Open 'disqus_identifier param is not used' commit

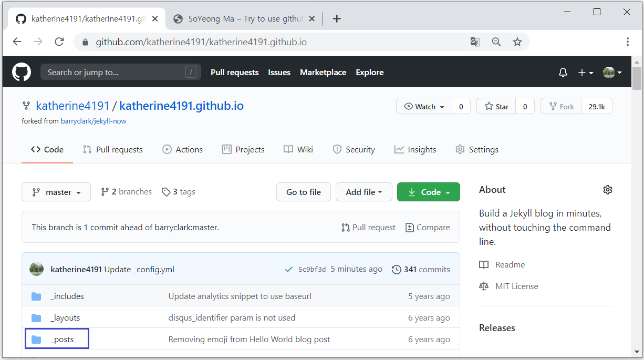(232, 318)
